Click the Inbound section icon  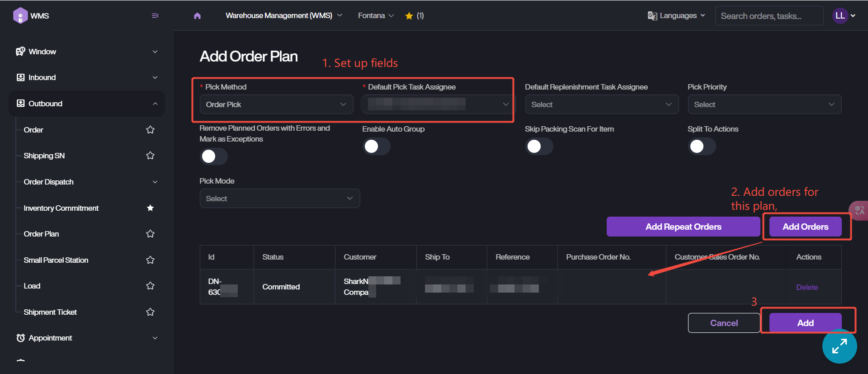pyautogui.click(x=20, y=77)
